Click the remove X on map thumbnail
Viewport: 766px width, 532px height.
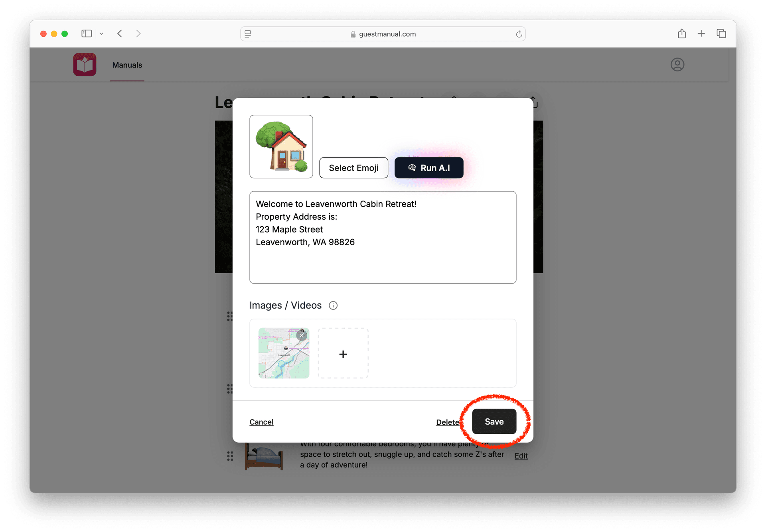[x=302, y=333]
